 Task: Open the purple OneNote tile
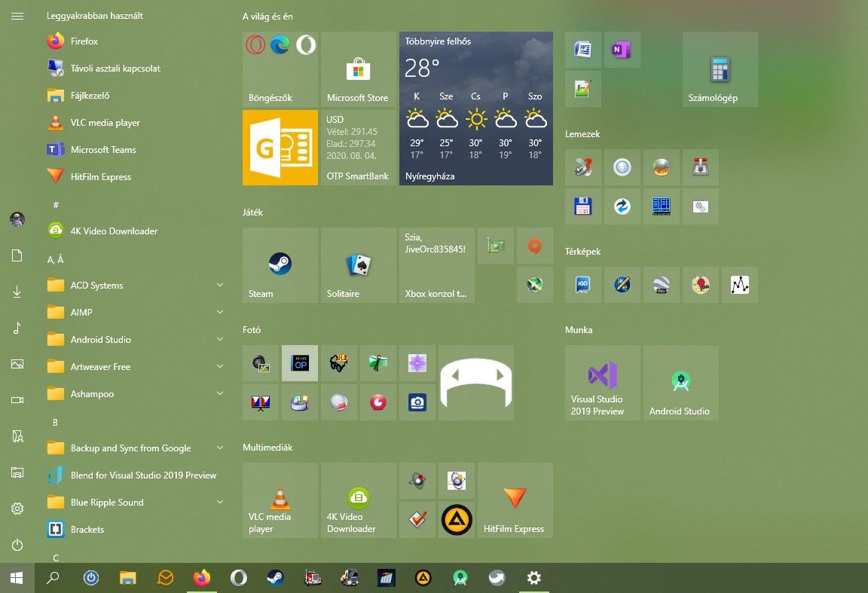click(x=622, y=50)
